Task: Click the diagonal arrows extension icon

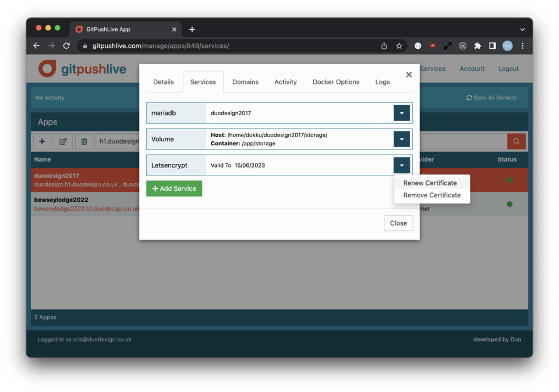Action: click(447, 45)
